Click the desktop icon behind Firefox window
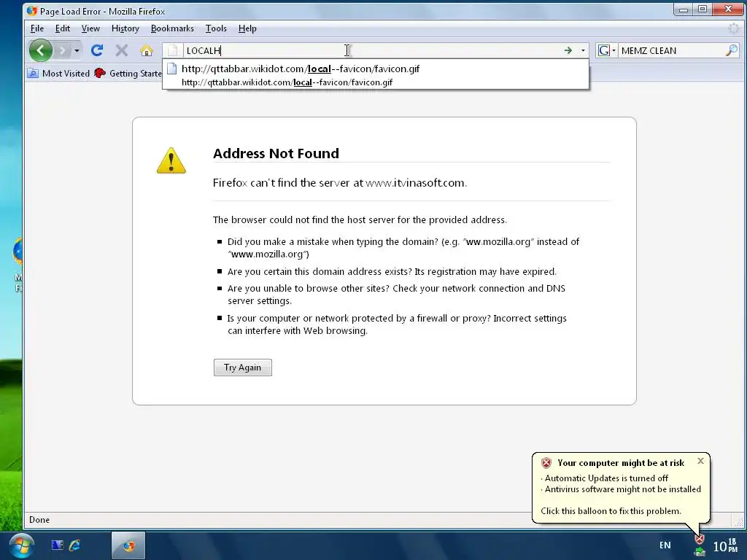The width and height of the screenshot is (747, 560). point(18,264)
